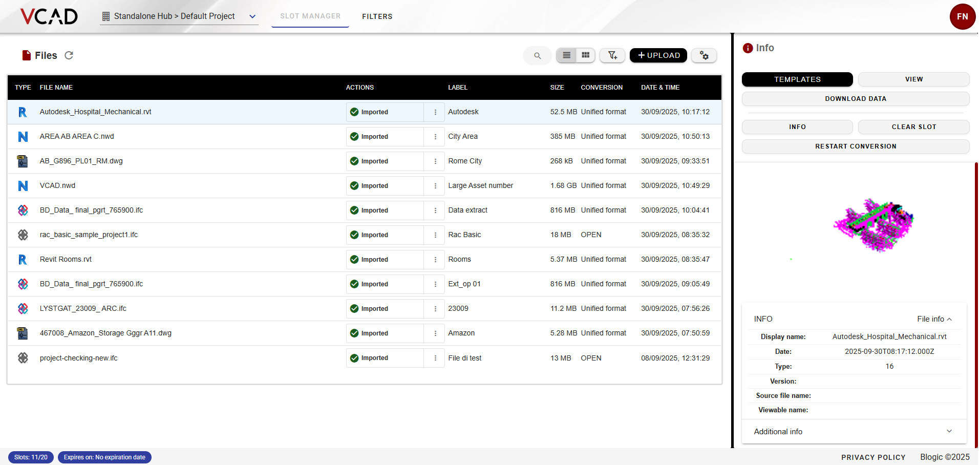
Task: Click the 3D model preview thumbnail
Action: tap(875, 225)
